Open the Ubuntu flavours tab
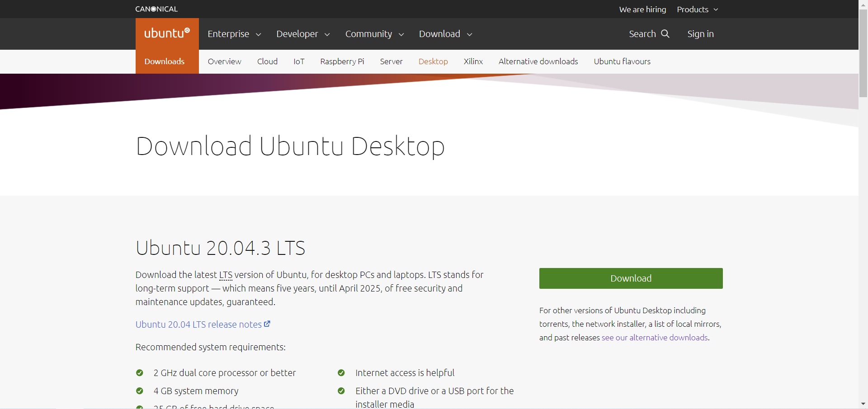This screenshot has width=868, height=409. coord(622,61)
